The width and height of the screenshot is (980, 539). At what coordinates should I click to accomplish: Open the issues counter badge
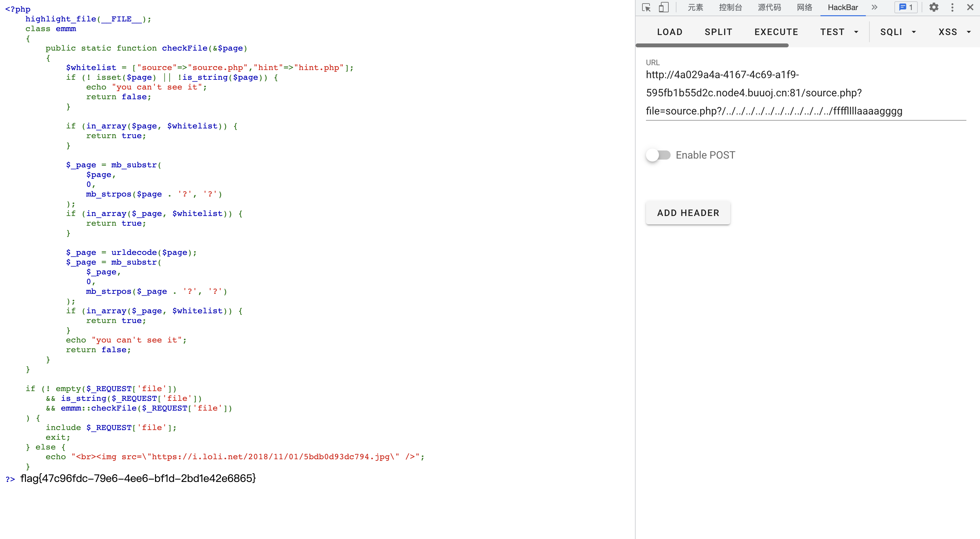[906, 7]
